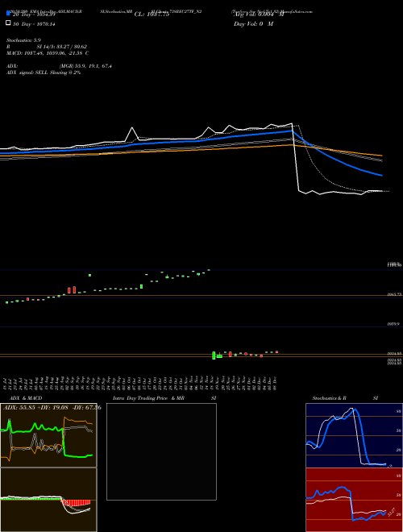Click the blue 20 Day EMA legend swatch

[x=8, y=14]
